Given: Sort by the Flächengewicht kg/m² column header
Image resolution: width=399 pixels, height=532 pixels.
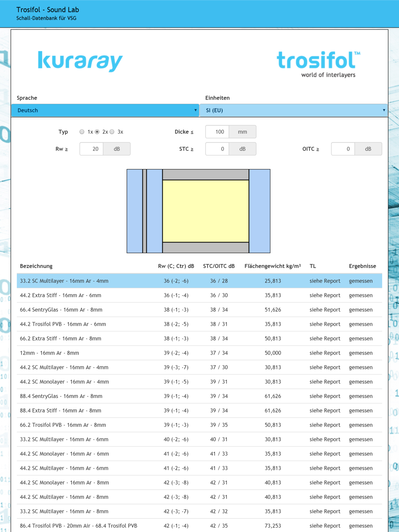Looking at the screenshot, I should (273, 266).
